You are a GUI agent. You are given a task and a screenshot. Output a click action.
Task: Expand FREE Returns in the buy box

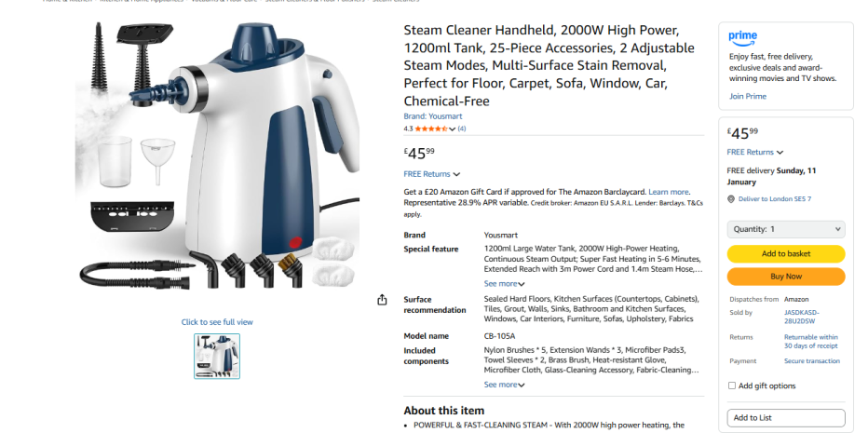click(755, 153)
